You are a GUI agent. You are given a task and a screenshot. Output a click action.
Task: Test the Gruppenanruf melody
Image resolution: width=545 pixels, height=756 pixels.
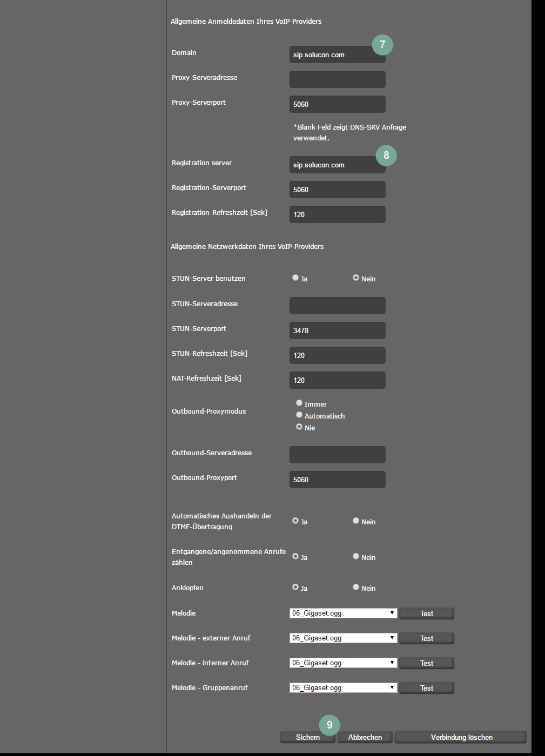coord(426,688)
